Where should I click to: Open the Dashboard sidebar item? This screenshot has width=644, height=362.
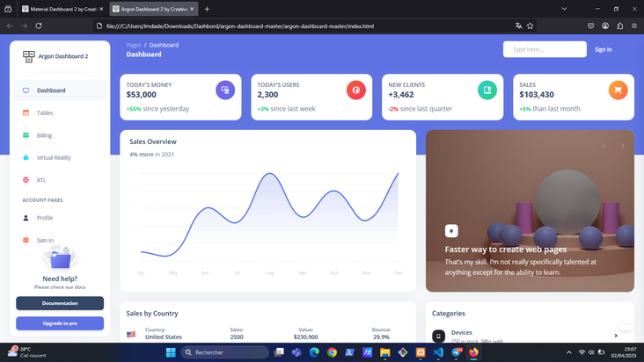coord(60,90)
